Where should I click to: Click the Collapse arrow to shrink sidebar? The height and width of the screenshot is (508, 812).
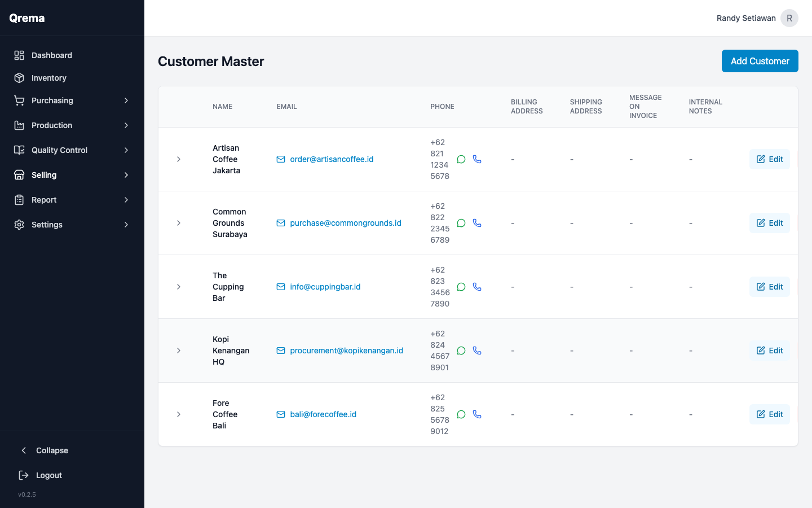pyautogui.click(x=23, y=450)
